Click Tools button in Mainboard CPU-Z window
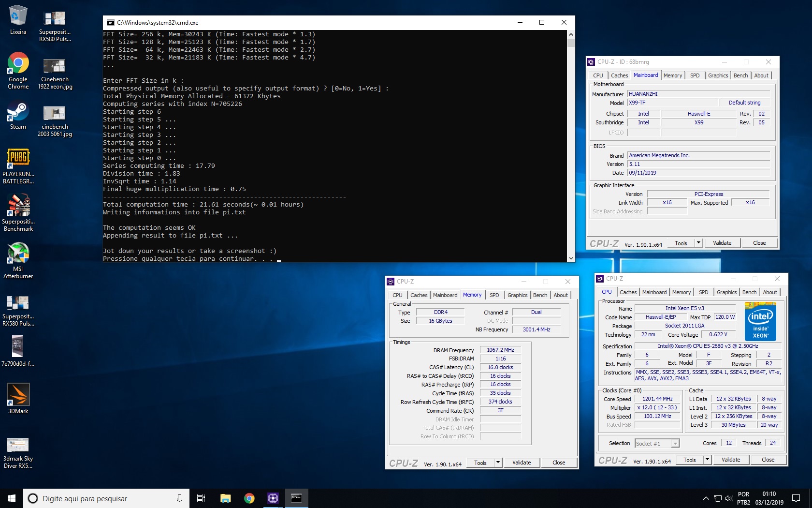Viewport: 812px width, 508px height. pyautogui.click(x=681, y=243)
